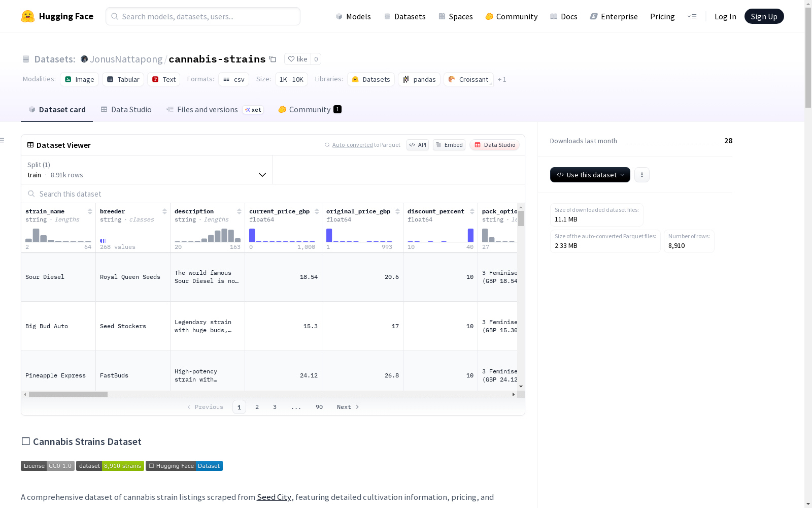The width and height of the screenshot is (812, 508).
Task: Select the pandas library tag
Action: click(x=419, y=79)
